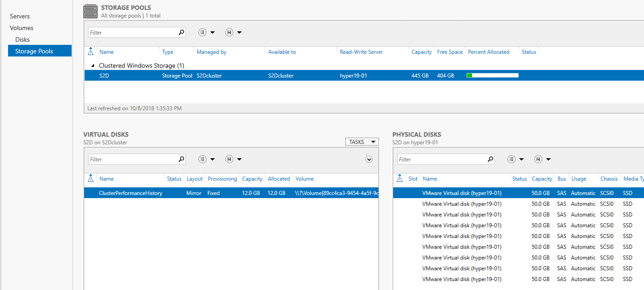Image resolution: width=644 pixels, height=290 pixels.
Task: Click the Storage Pools header server icon
Action: point(90,11)
